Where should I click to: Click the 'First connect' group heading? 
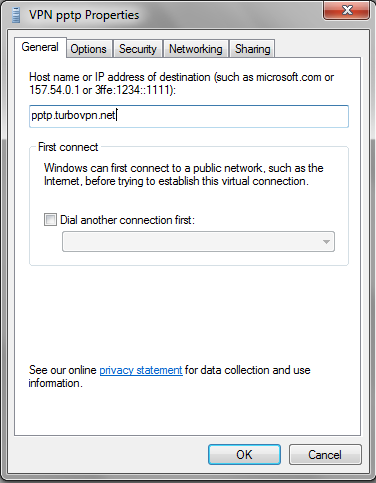point(68,147)
